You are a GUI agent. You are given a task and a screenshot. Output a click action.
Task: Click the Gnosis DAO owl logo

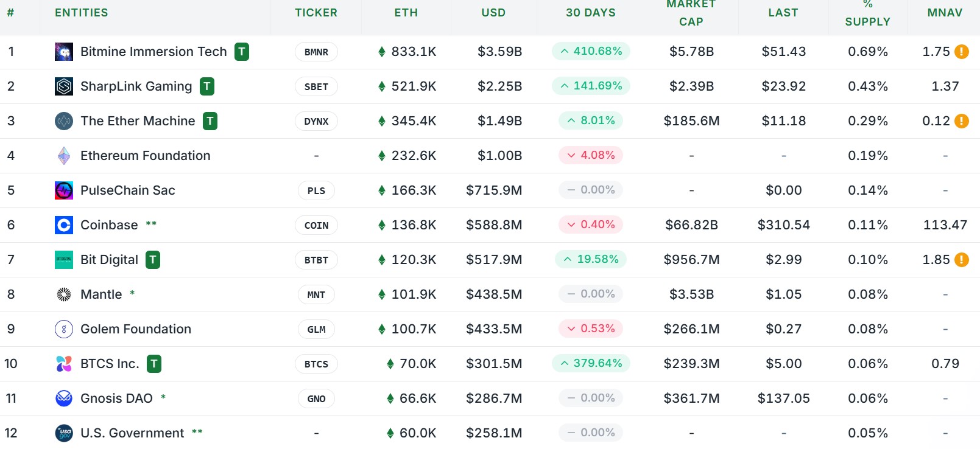point(63,399)
